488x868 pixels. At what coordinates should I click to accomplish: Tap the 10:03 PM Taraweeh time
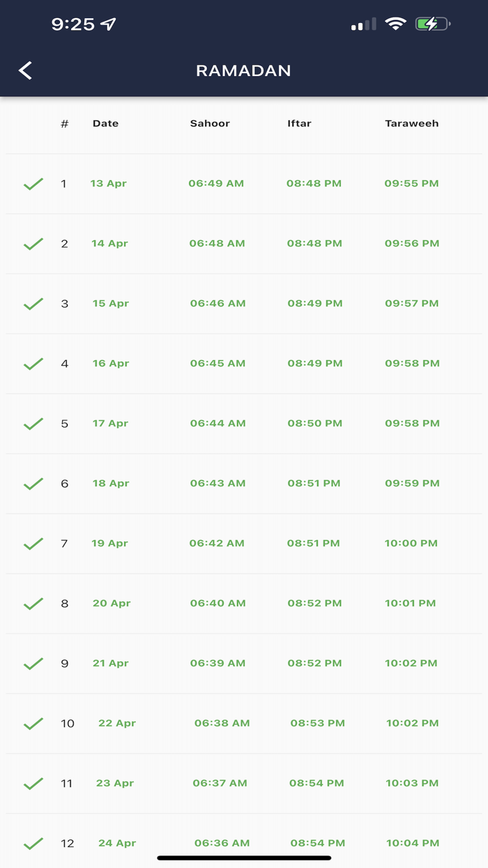[413, 784]
